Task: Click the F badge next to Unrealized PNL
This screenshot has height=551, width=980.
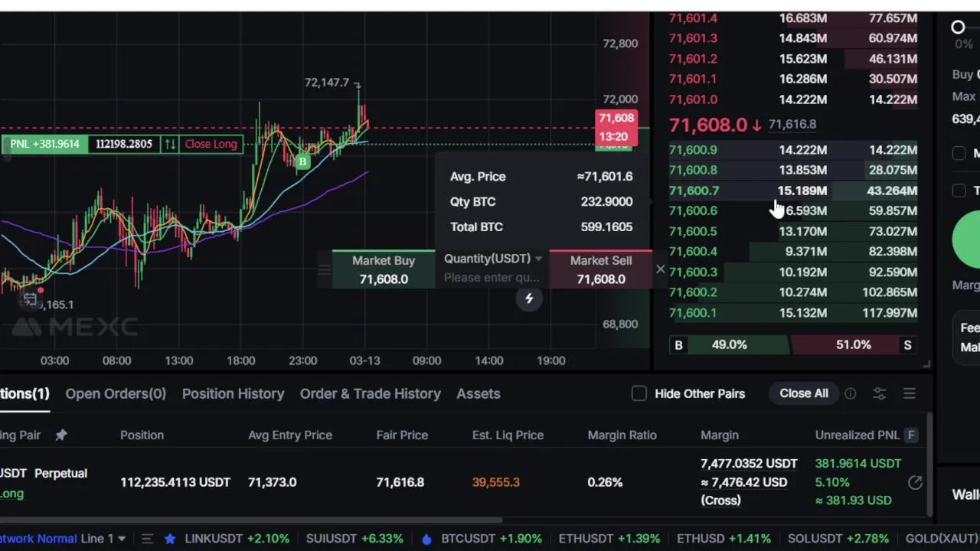Action: point(911,435)
